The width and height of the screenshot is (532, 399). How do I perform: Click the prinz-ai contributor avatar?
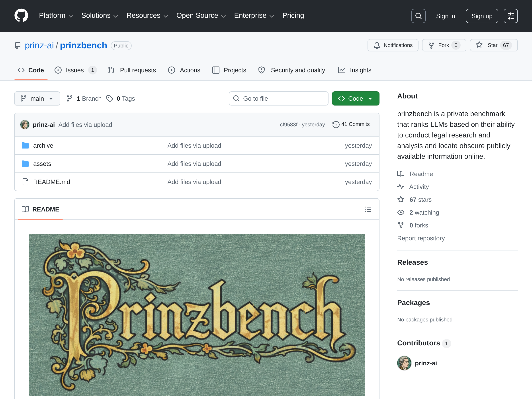[404, 363]
